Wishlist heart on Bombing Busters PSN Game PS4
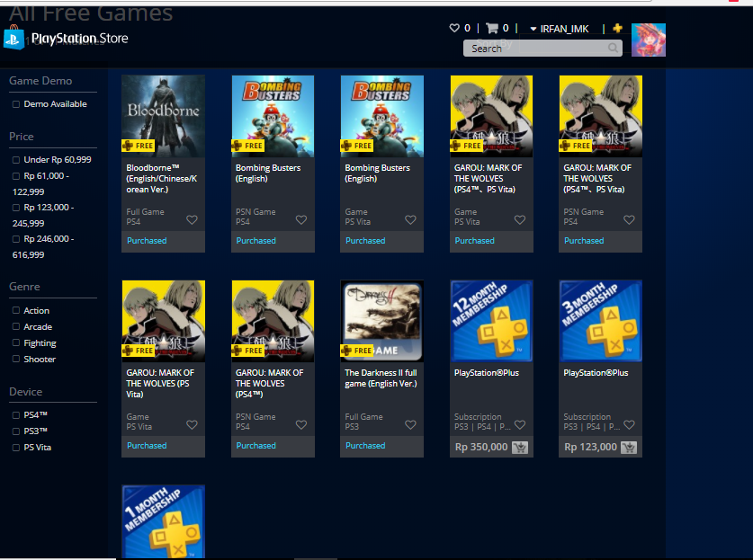Screen dimensions: 753x560 pos(301,220)
